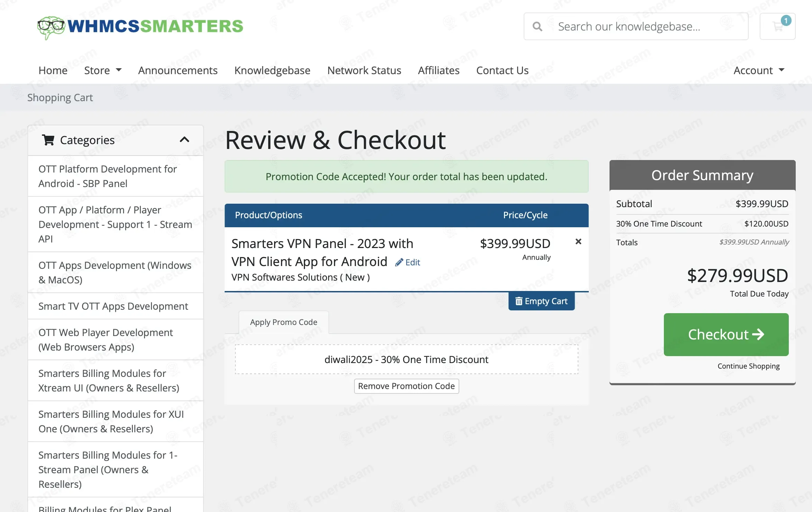The height and width of the screenshot is (512, 812).
Task: Open OTT Platform Development for Android category
Action: [116, 176]
